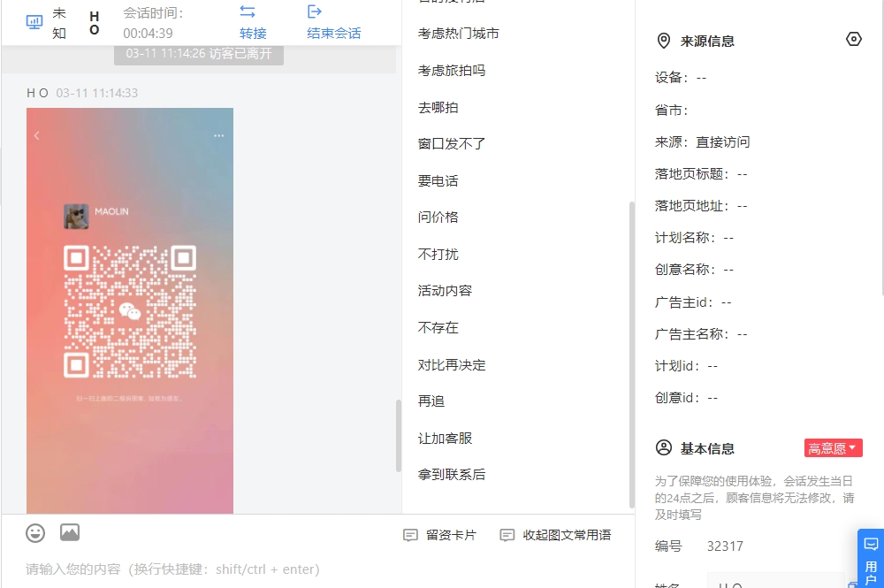Image resolution: width=884 pixels, height=588 pixels.
Task: Click the 落地页标题 field row
Action: coord(701,174)
